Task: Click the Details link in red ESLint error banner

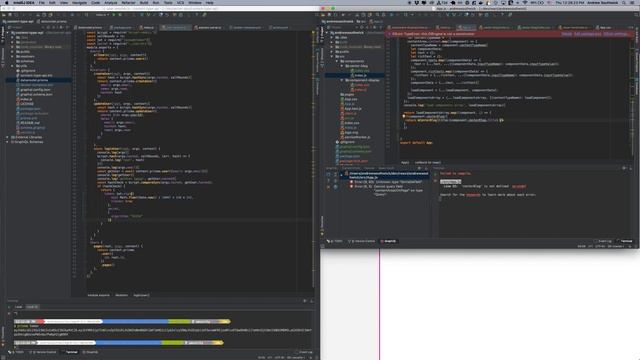Action: (x=566, y=34)
